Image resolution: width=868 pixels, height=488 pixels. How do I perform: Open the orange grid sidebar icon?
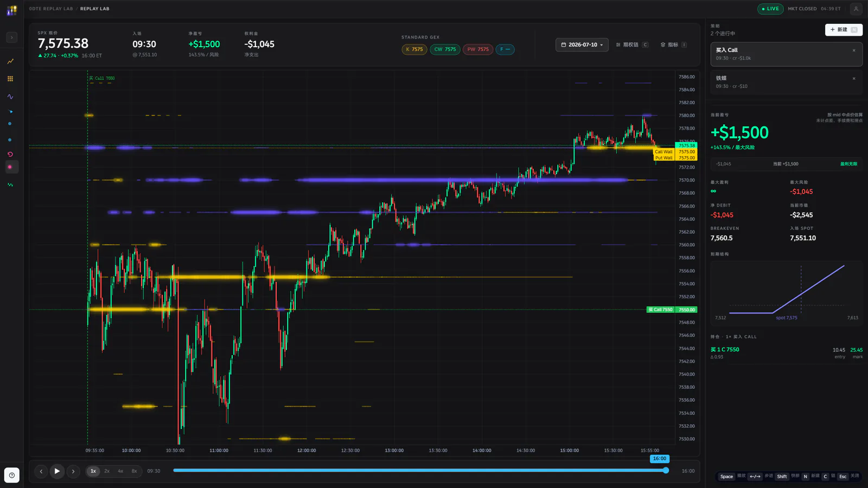(10, 79)
